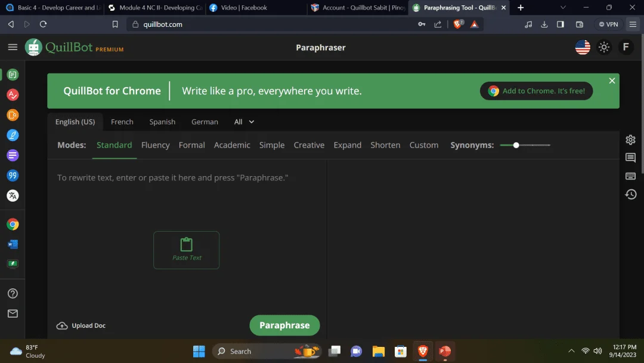Click the taskbar Search box

pos(266,351)
